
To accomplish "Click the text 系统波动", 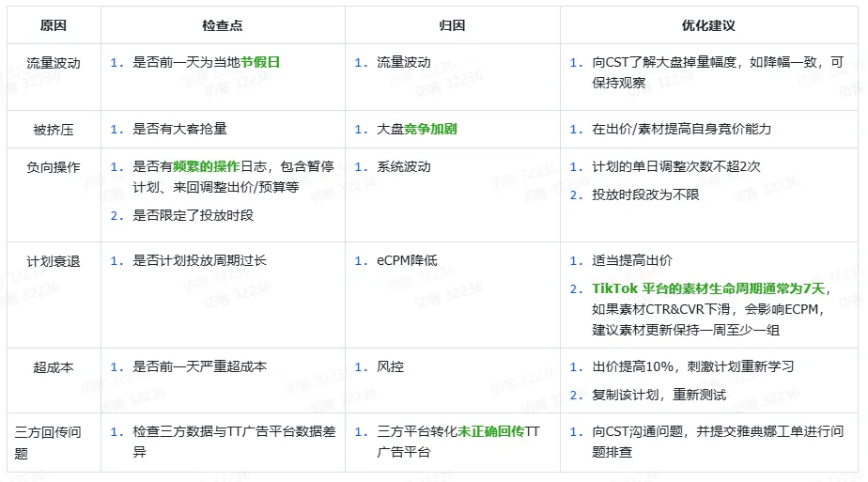I will (404, 166).
